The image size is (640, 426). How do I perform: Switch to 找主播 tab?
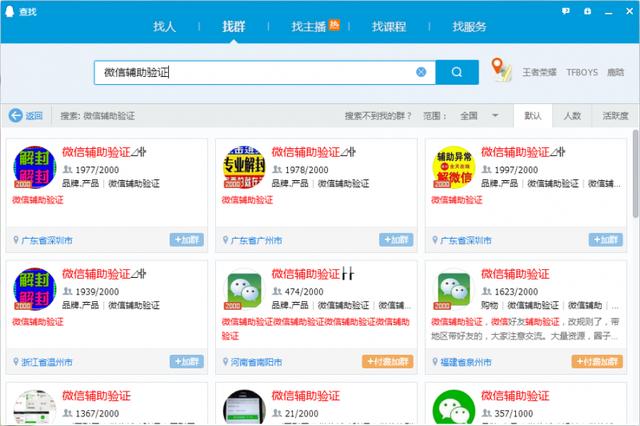click(x=309, y=27)
